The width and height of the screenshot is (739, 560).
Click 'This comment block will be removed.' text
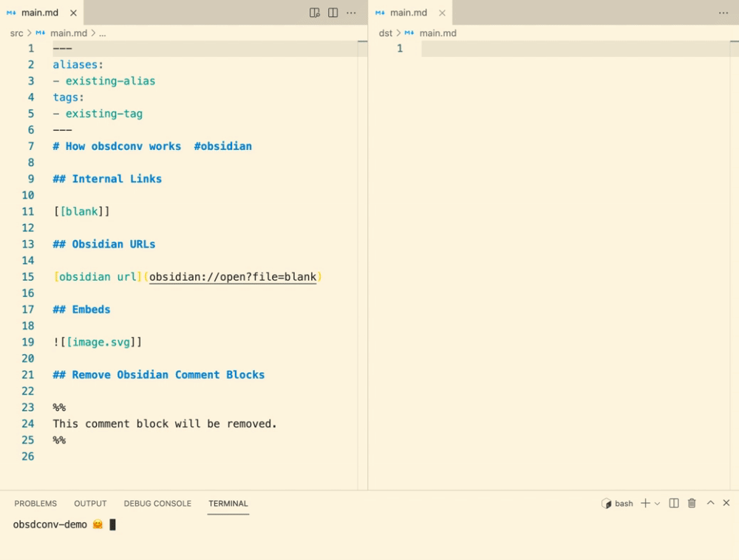[x=165, y=424]
